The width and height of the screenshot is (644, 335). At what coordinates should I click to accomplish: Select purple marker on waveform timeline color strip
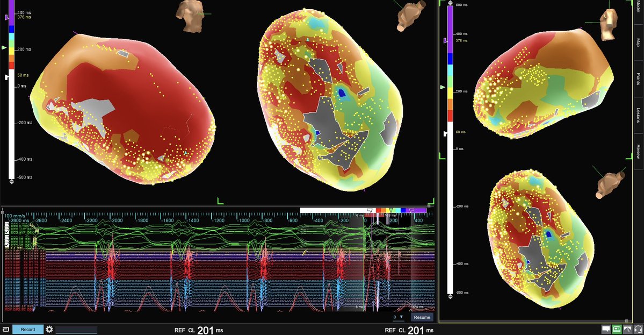(411, 210)
